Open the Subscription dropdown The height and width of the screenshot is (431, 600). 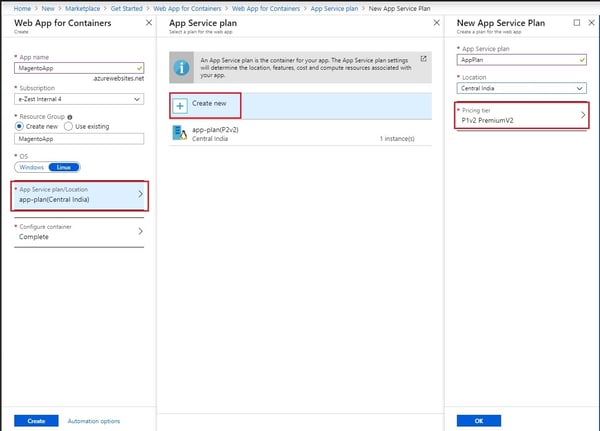coord(79,99)
